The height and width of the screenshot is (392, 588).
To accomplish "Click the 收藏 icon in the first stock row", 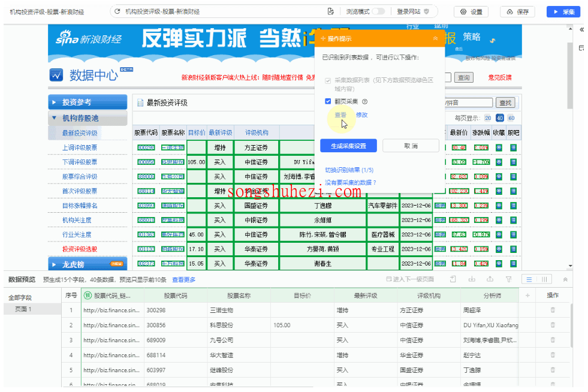I will (x=499, y=148).
